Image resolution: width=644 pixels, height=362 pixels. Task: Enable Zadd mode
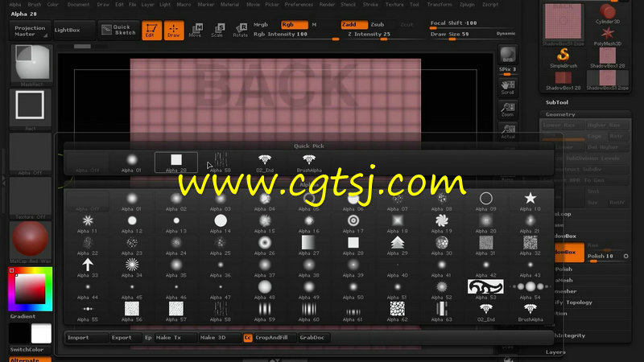pos(354,25)
